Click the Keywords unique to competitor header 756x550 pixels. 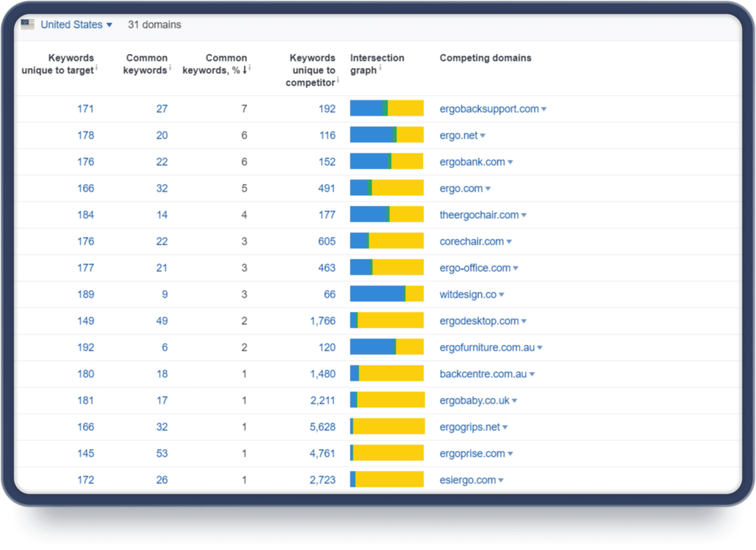point(312,70)
